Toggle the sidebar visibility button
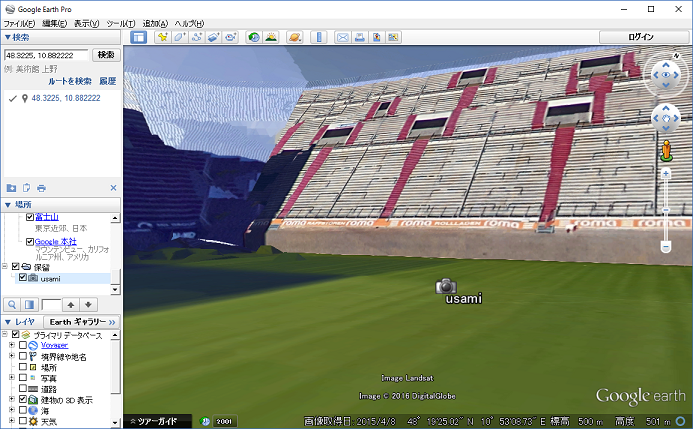Viewport: 693px width, 429px height. 139,37
